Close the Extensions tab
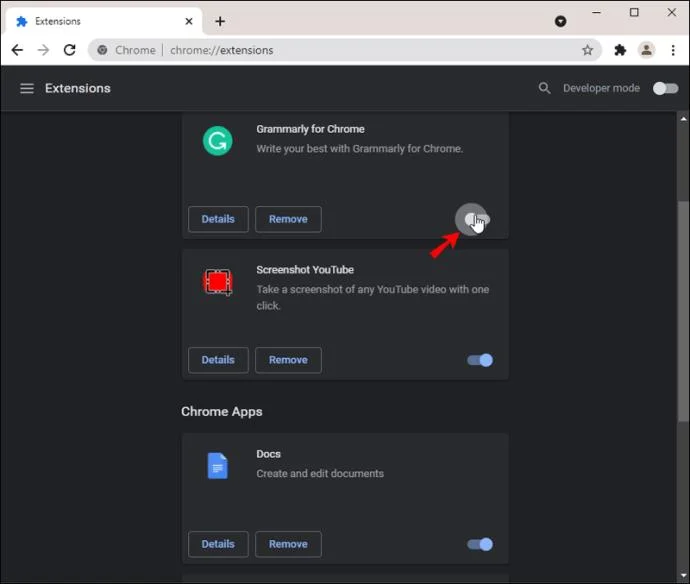 tap(189, 21)
